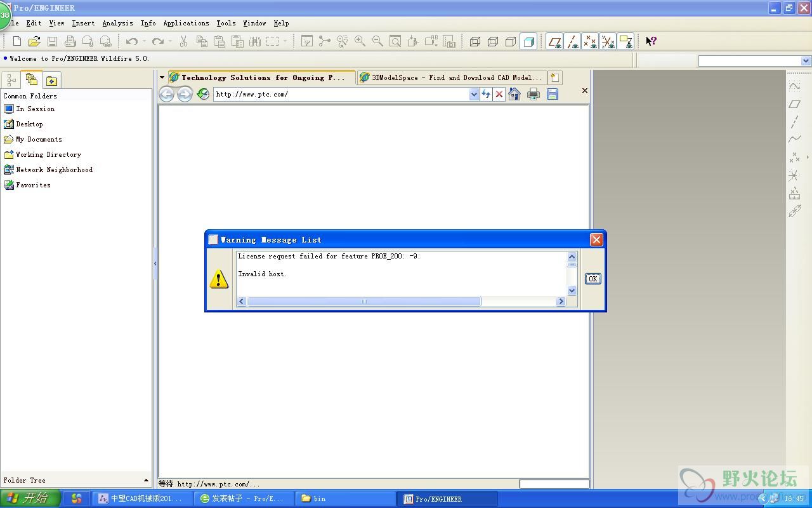Toggle datum planes visibility
This screenshot has width=812, height=508.
pyautogui.click(x=554, y=41)
